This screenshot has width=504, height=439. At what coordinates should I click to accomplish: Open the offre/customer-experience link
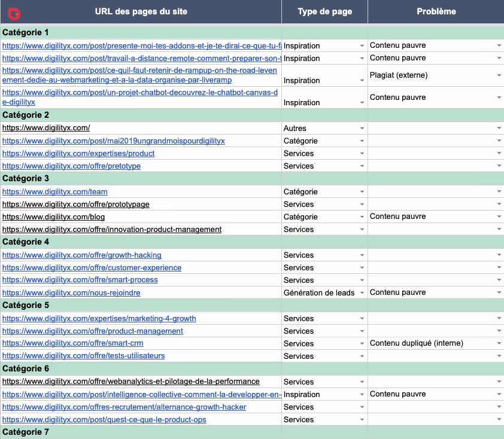pos(92,267)
